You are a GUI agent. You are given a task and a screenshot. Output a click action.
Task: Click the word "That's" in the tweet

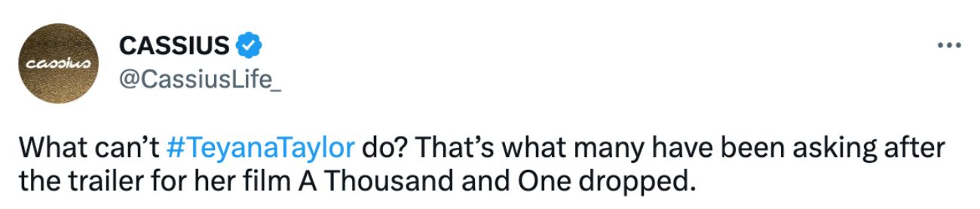(x=454, y=148)
